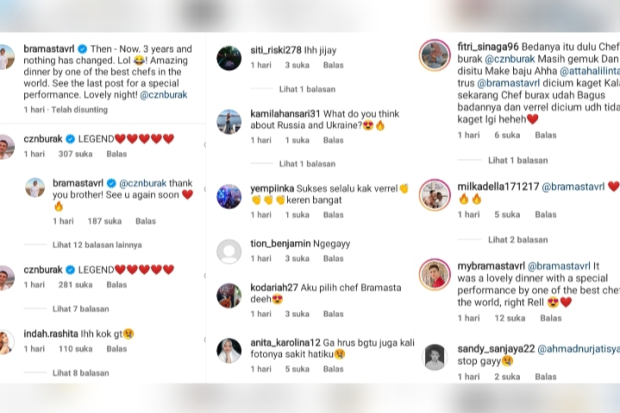Click the verified badge beside bramastavrl's caption
The height and width of the screenshot is (413, 620).
(82, 49)
